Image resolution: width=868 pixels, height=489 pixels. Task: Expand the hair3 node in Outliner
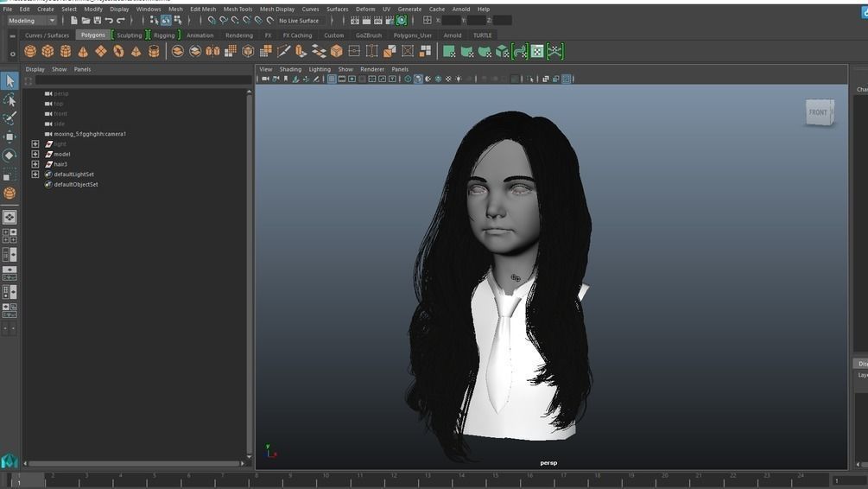[x=35, y=164]
